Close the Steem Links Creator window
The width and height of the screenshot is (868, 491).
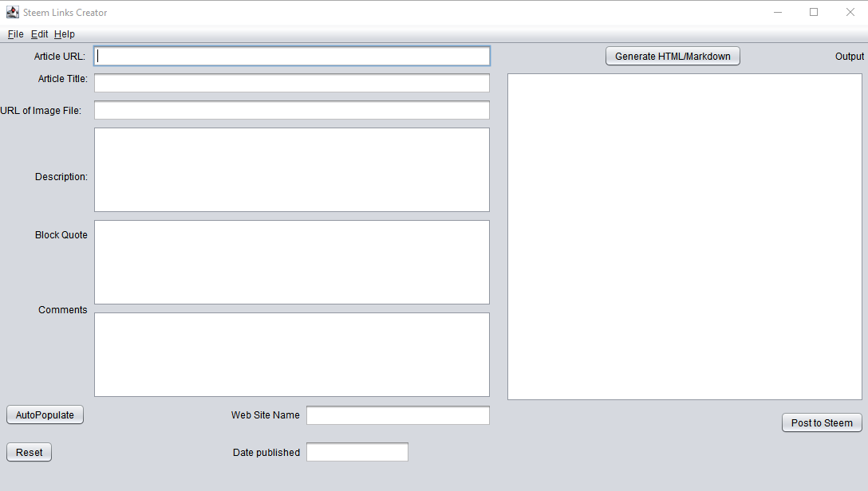(850, 12)
